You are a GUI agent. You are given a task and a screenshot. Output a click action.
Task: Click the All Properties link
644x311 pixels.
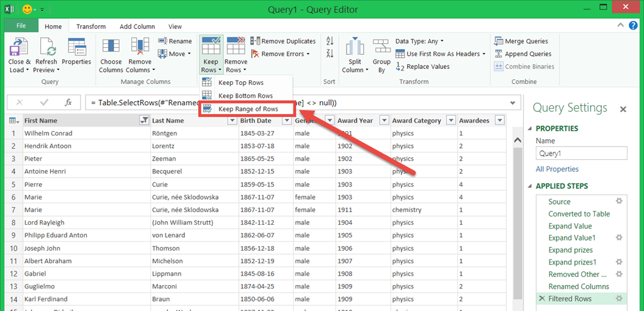(x=557, y=169)
